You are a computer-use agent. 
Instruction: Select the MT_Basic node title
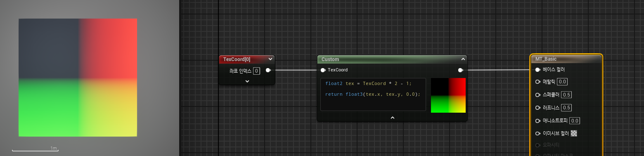[546, 59]
